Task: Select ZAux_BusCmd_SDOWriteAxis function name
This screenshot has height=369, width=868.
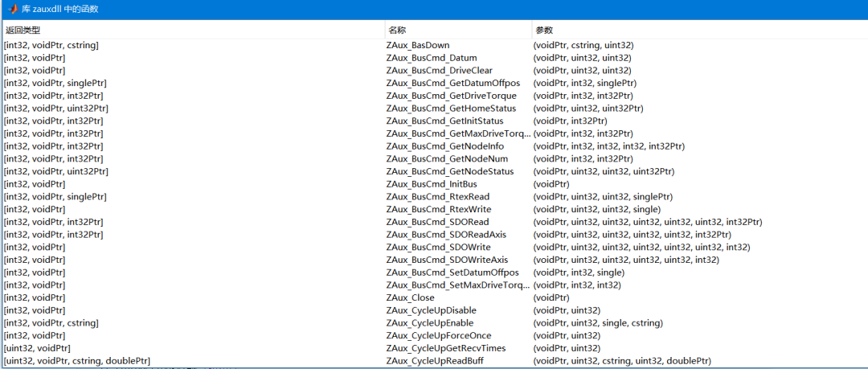Action: click(448, 260)
